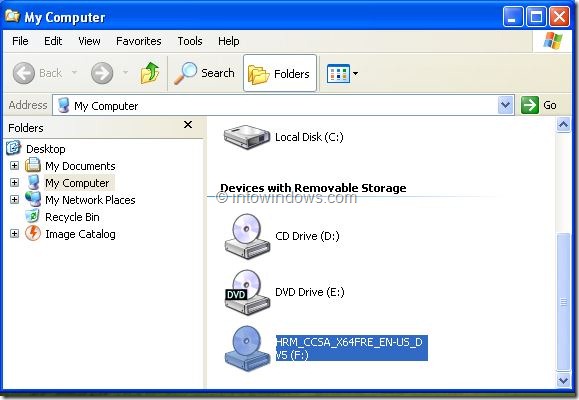Select the CD Drive (D:) icon

[x=247, y=236]
